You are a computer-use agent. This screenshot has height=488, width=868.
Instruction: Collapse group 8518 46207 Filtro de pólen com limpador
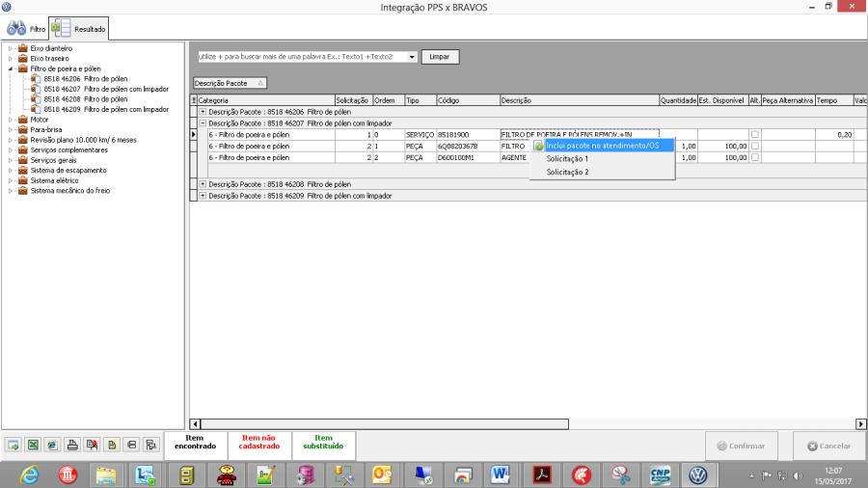pos(203,123)
